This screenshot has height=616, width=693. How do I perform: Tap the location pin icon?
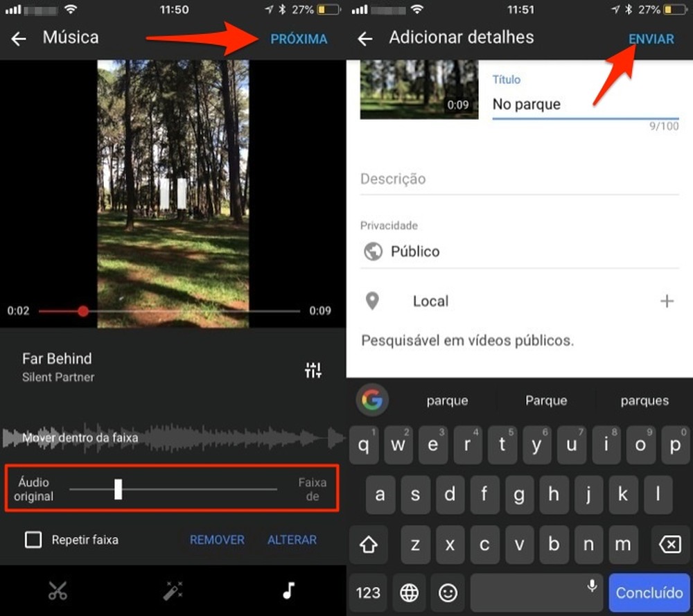(373, 301)
